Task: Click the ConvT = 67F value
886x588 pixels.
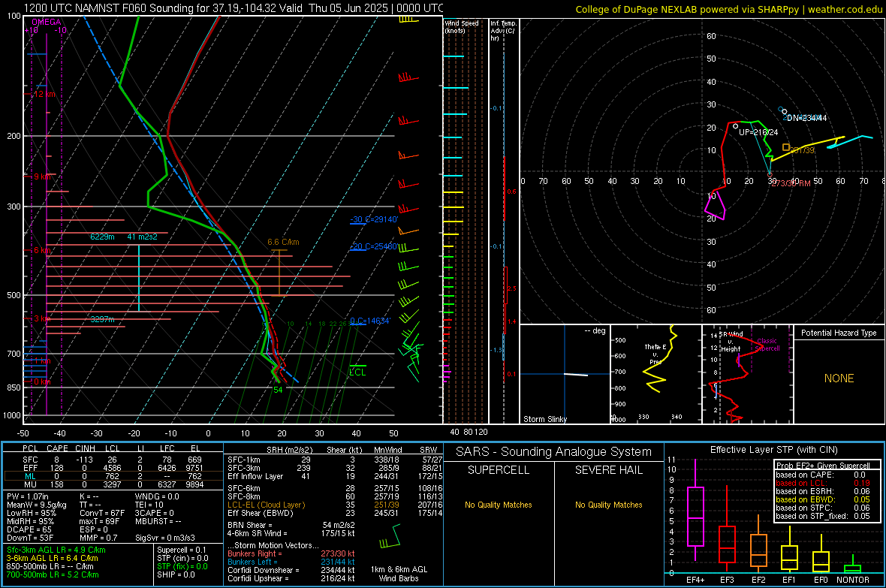Action: coord(101,513)
